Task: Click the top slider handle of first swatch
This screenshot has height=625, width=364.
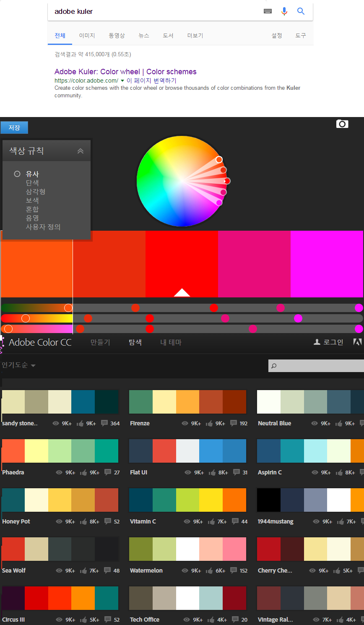Action: point(68,308)
